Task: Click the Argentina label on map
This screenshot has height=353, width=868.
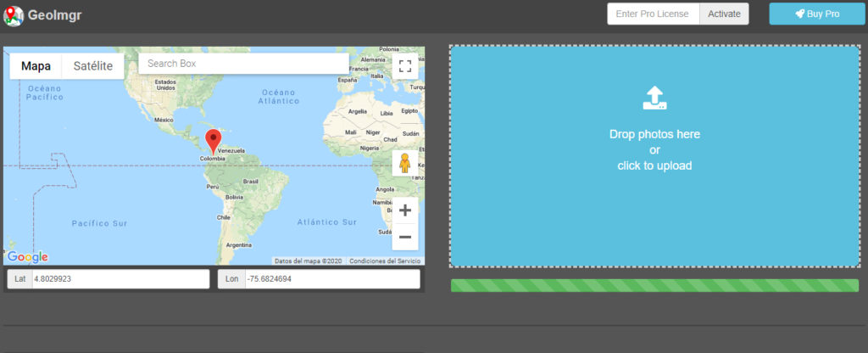Action: point(239,245)
